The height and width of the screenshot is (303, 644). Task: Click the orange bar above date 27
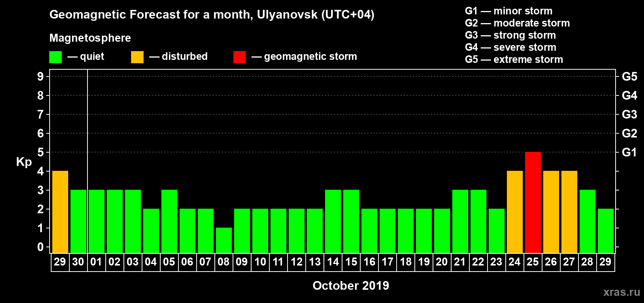(569, 212)
